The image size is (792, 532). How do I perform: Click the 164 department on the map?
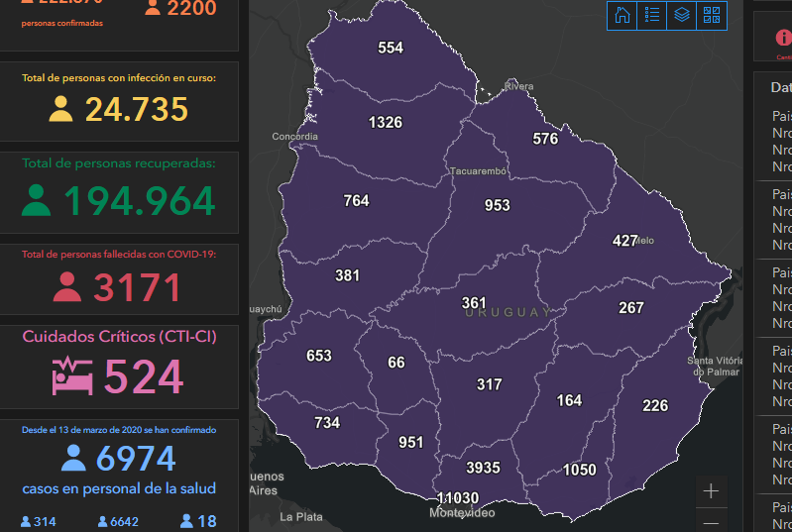tap(569, 401)
